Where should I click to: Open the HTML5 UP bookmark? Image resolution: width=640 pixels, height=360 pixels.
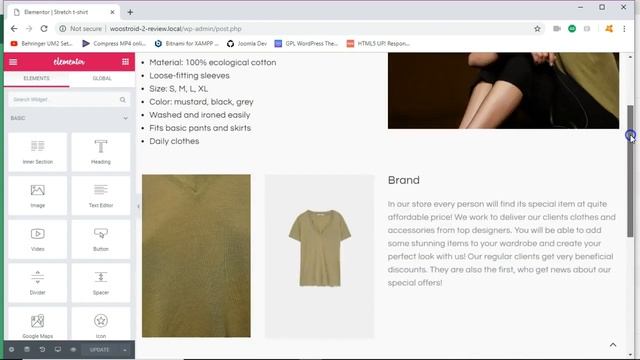[378, 43]
